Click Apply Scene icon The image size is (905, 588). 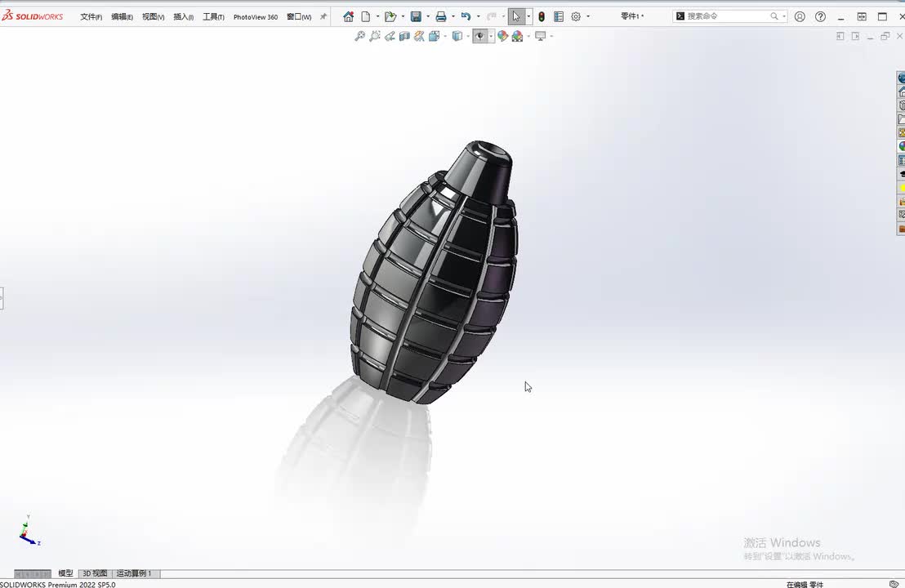(517, 37)
